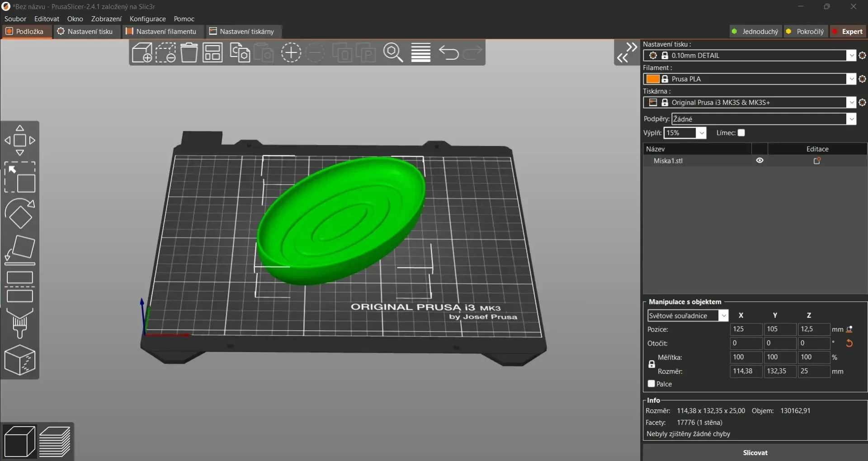Open the print profile dropdown 0.10mm DETAIL

point(750,55)
